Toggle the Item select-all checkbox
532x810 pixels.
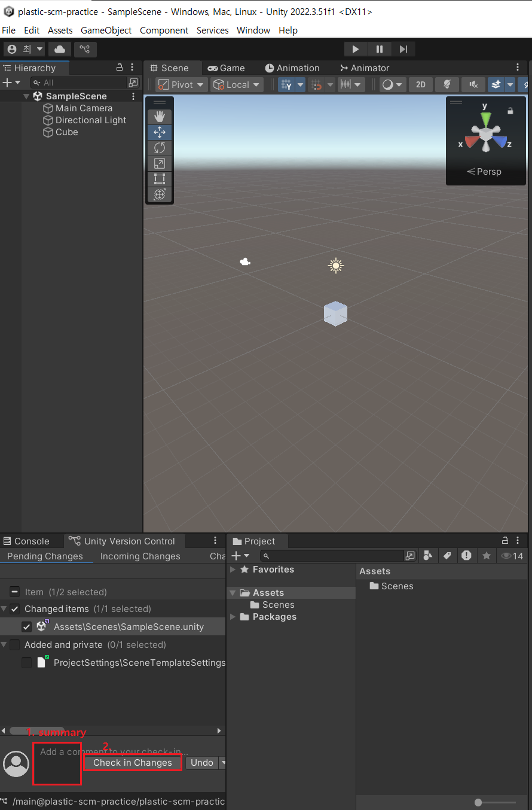(x=15, y=592)
